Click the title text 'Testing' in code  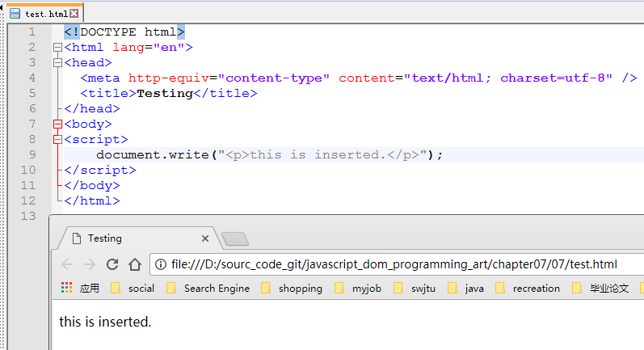pyautogui.click(x=165, y=93)
